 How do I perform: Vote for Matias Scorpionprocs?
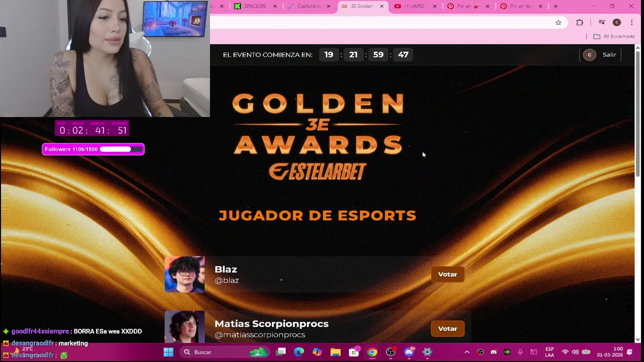(447, 329)
